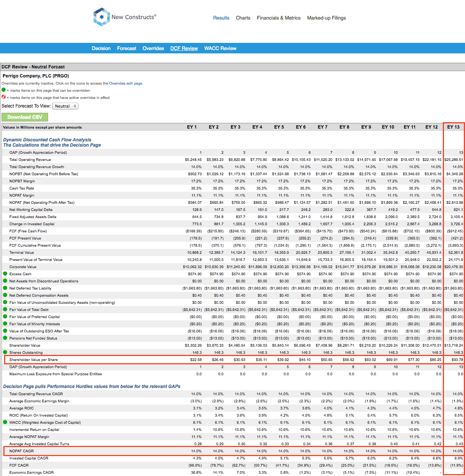Click the Dynamic Discounted Cash Flow Analysis heading
Image resolution: width=465 pixels, height=476 pixels.
47,140
